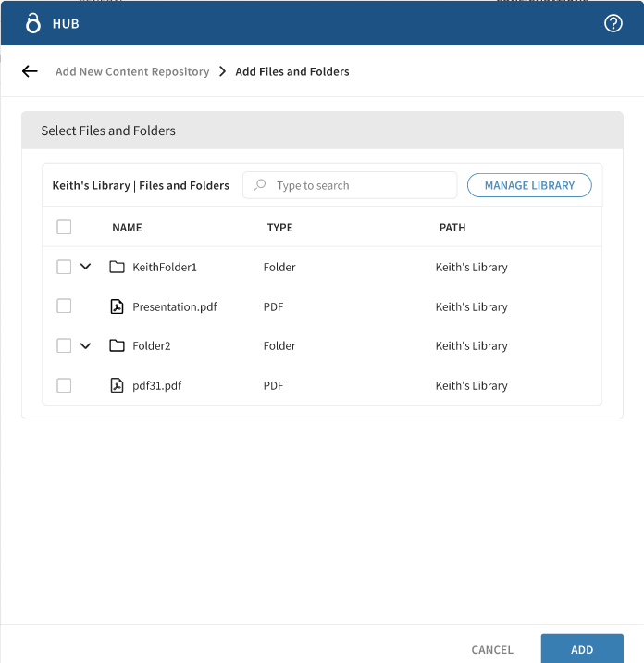Open the help question mark icon
644x663 pixels.
coord(613,23)
